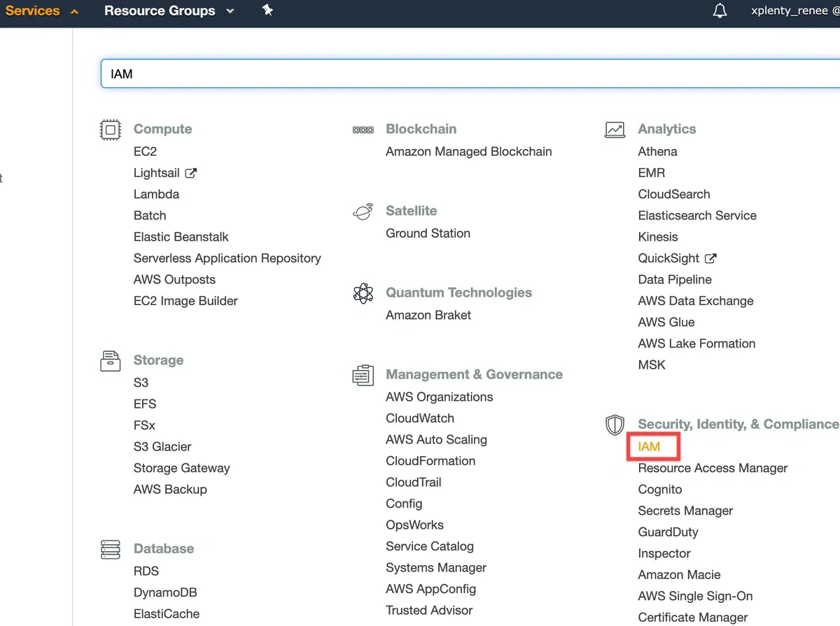Click the Analytics chart icon
Image resolution: width=840 pixels, height=626 pixels.
pyautogui.click(x=615, y=129)
